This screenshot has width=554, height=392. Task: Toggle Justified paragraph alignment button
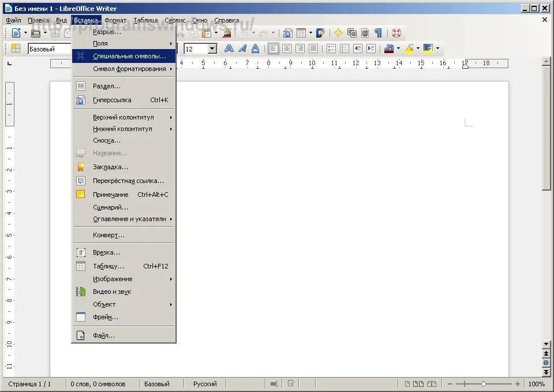pos(313,48)
